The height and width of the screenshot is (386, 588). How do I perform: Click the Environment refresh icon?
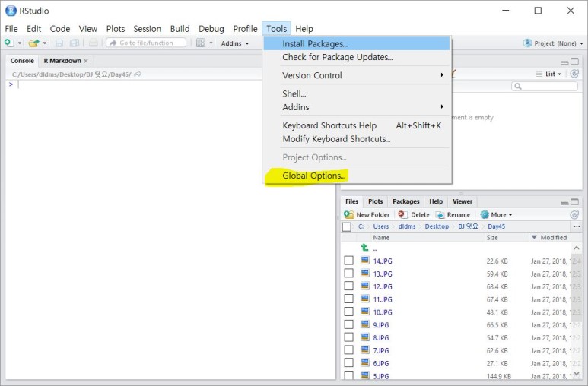pyautogui.click(x=574, y=74)
